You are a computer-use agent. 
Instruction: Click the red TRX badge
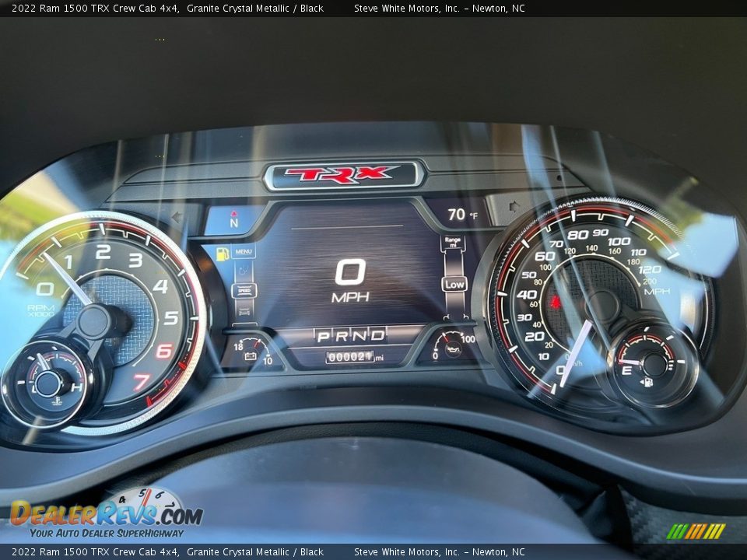[342, 174]
